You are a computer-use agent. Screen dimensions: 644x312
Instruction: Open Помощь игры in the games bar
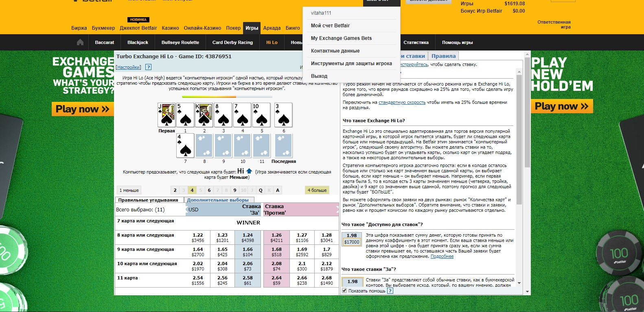coord(458,42)
